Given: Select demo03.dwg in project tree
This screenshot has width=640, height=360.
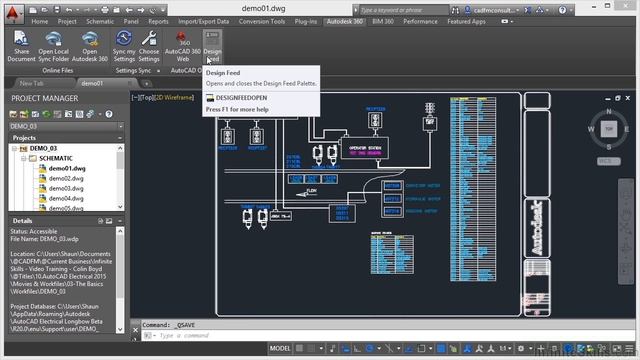Looking at the screenshot, I should 66,189.
